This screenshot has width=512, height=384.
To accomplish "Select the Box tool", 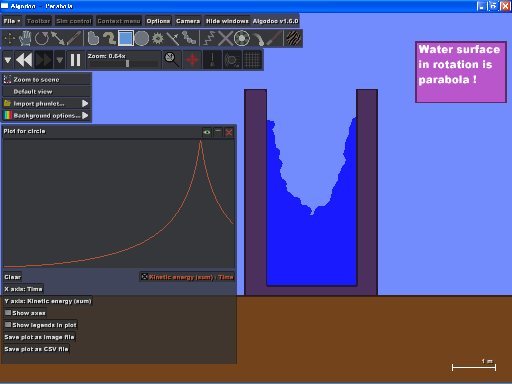I will coord(125,38).
